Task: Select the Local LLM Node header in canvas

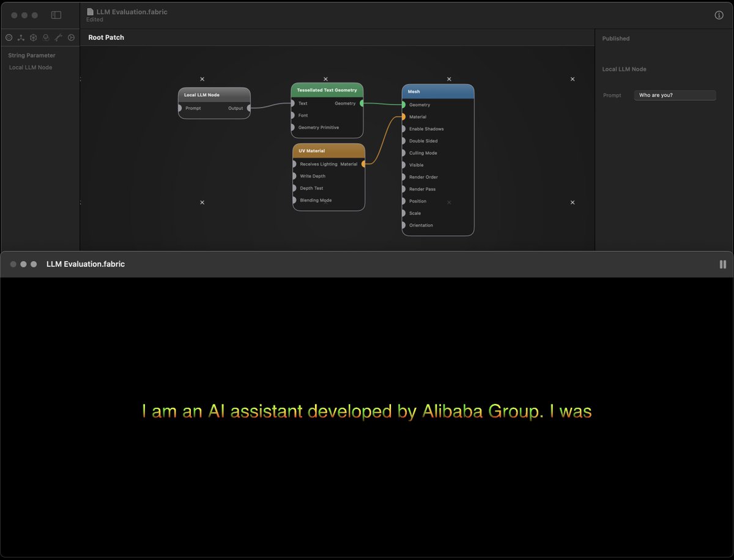Action: pyautogui.click(x=214, y=95)
